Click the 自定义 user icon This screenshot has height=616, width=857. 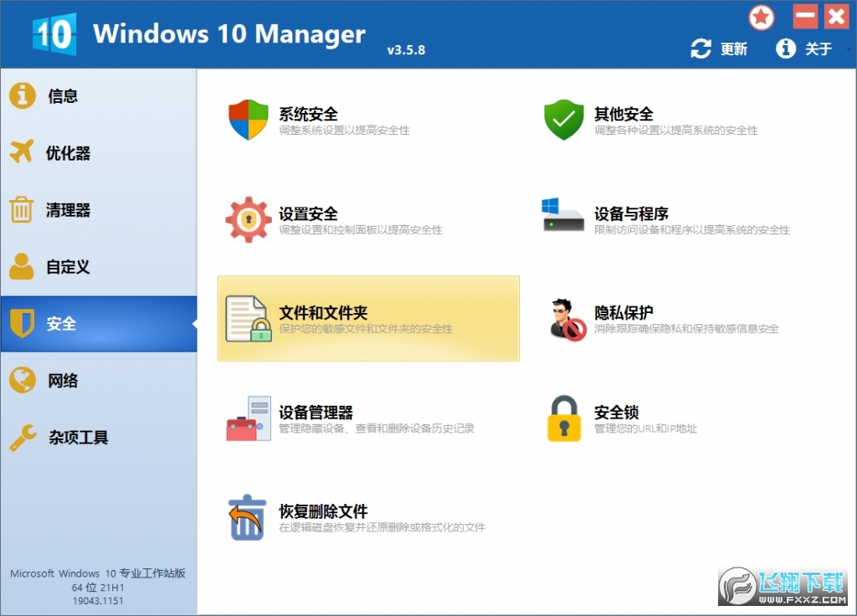point(21,266)
